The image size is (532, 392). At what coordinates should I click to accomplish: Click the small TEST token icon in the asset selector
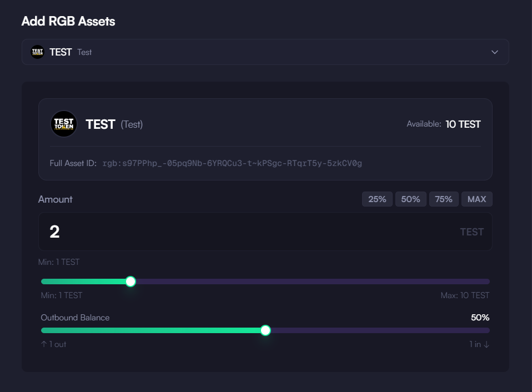[x=37, y=52]
